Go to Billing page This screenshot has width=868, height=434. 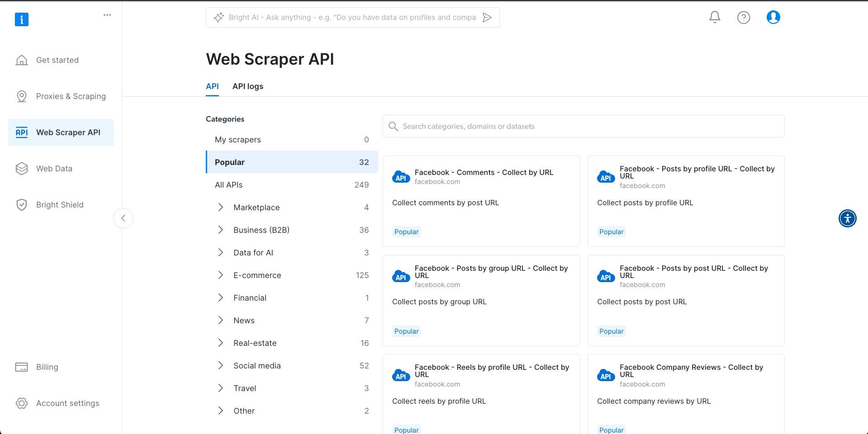coord(47,367)
